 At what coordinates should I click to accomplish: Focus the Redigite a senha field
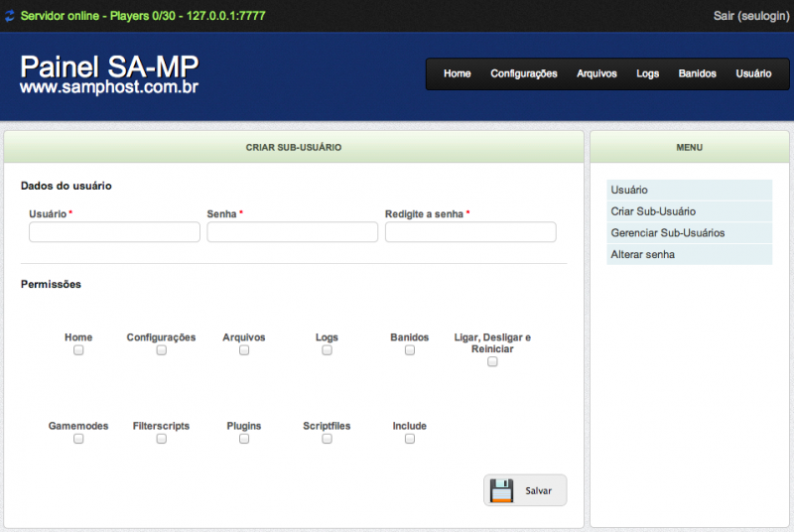(470, 232)
